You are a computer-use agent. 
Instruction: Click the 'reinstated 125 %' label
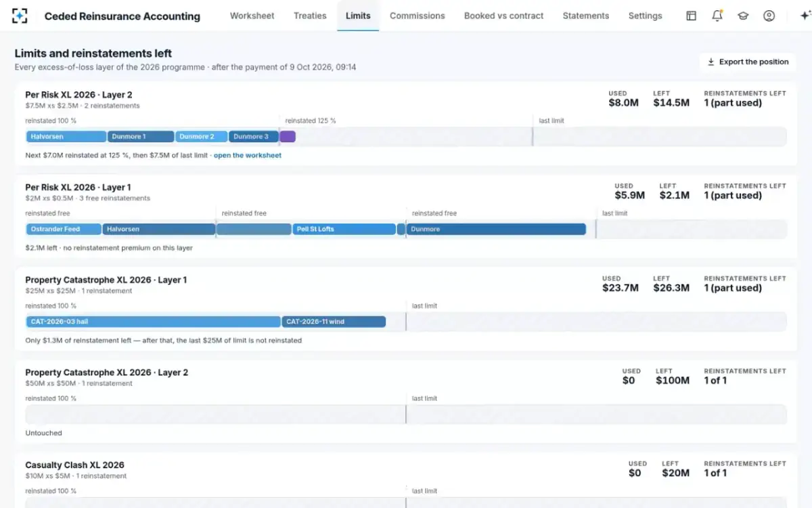311,121
